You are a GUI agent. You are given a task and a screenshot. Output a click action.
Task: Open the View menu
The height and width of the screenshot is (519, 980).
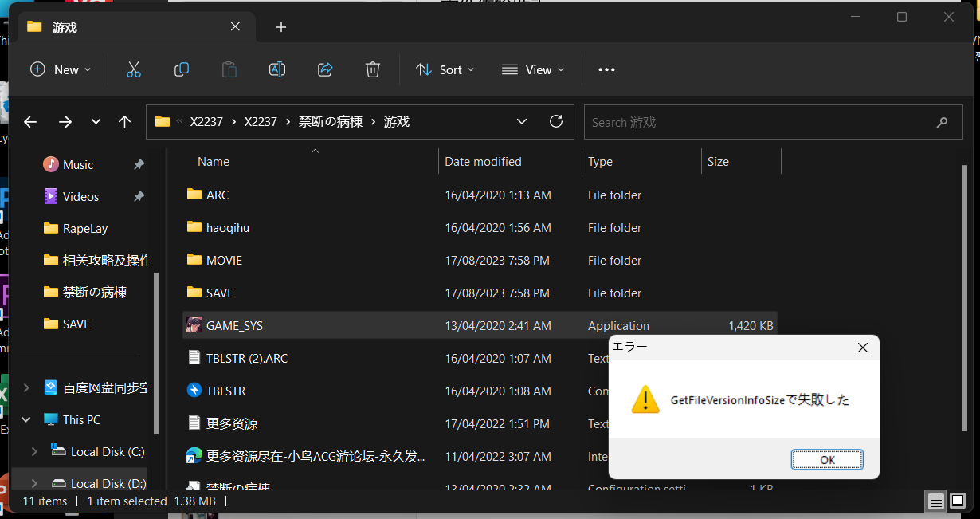533,69
